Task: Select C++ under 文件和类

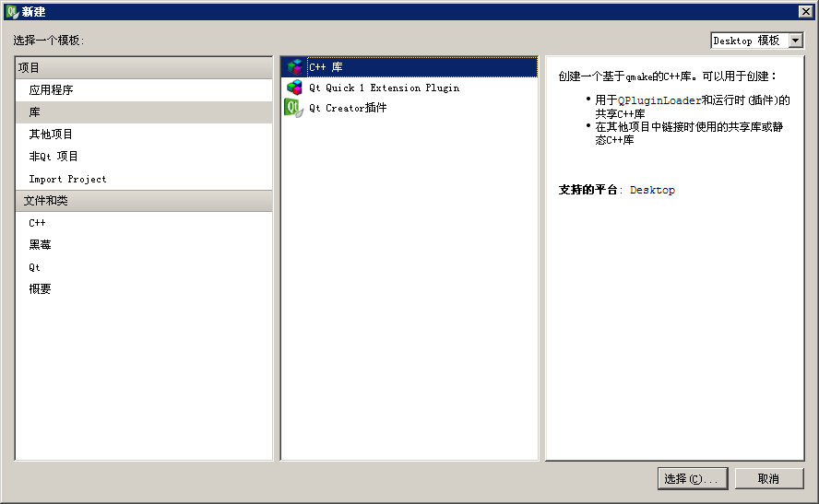Action: pos(144,223)
